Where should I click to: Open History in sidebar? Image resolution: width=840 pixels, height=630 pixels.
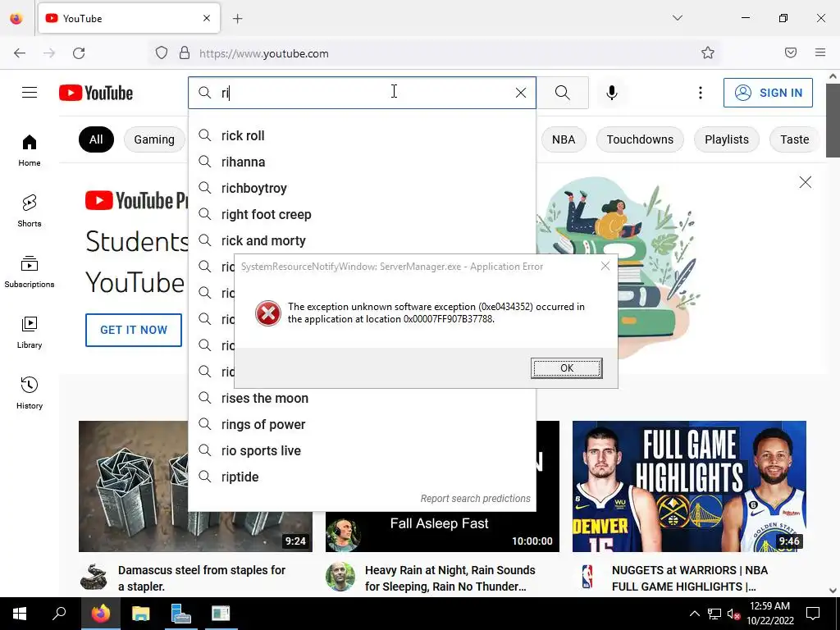coord(30,393)
